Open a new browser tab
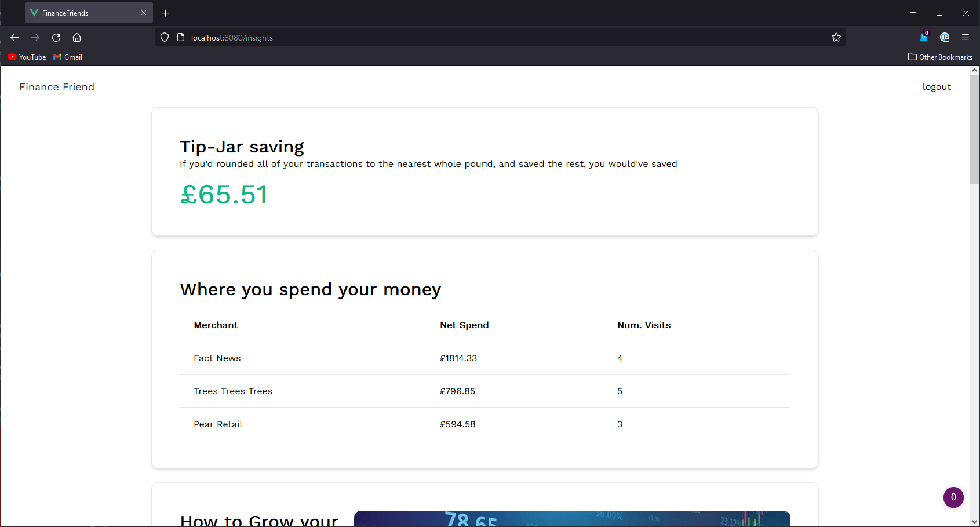Viewport: 980px width, 527px height. pyautogui.click(x=166, y=13)
